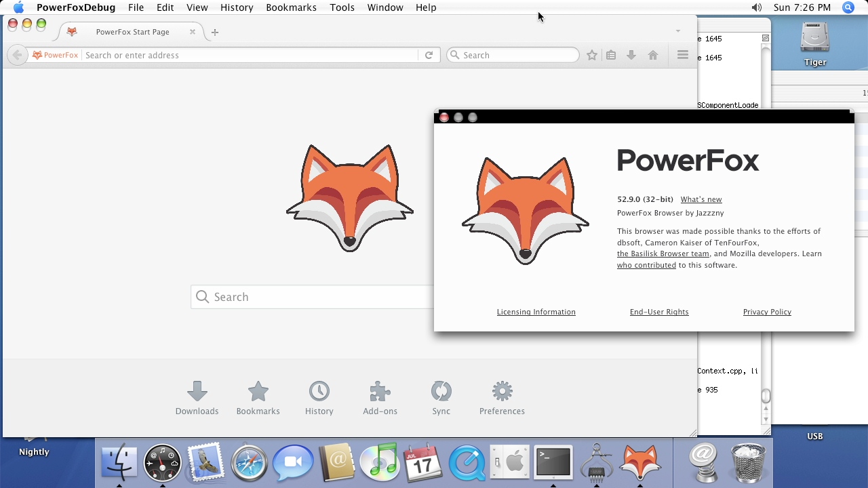Open System Preferences from the Dock
This screenshot has height=488, width=868.
point(509,462)
